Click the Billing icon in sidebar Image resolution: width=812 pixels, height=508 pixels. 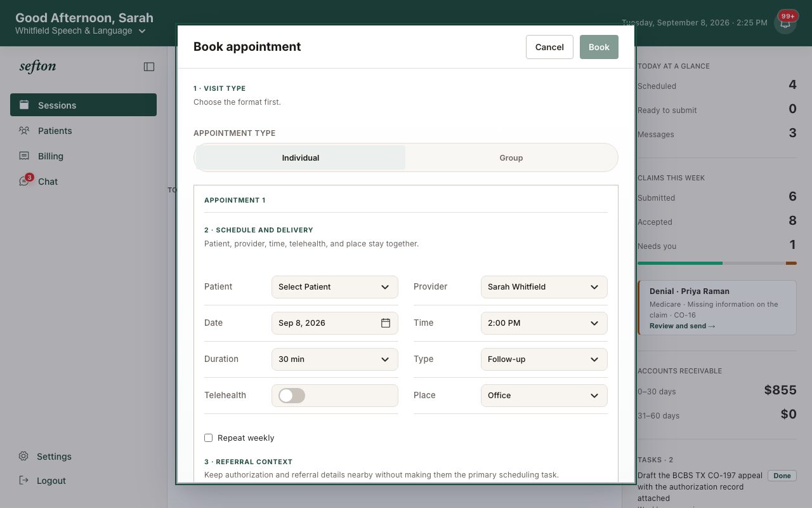click(x=24, y=156)
